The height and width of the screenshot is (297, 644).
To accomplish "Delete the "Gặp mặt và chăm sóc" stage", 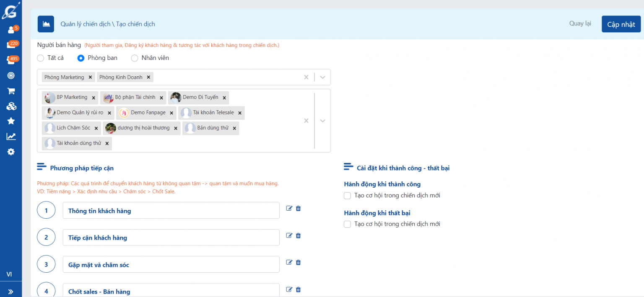I will tap(298, 262).
